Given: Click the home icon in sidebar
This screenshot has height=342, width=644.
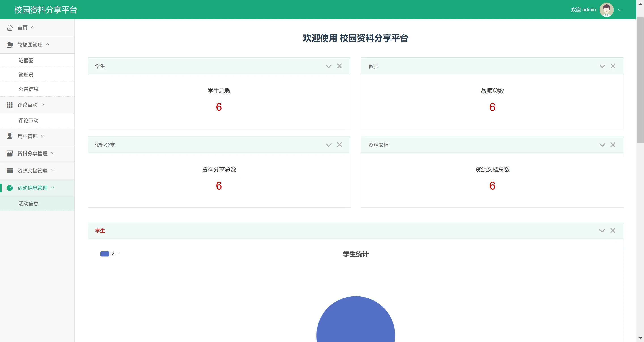Looking at the screenshot, I should tap(9, 28).
